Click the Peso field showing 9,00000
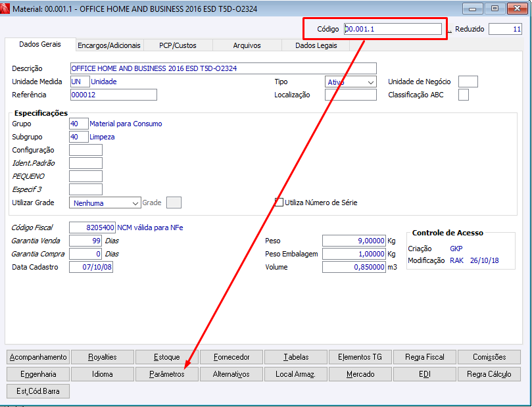This screenshot has width=532, height=407. 354,241
